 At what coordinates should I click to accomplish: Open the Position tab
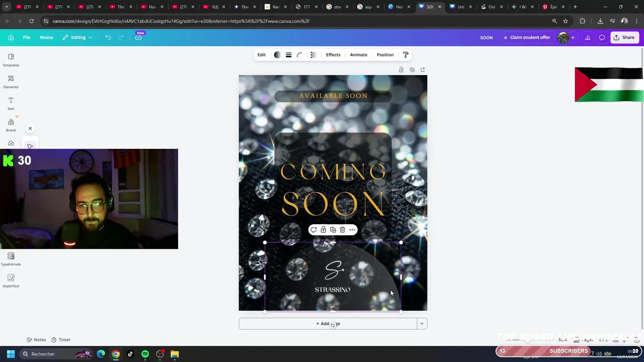(x=385, y=55)
